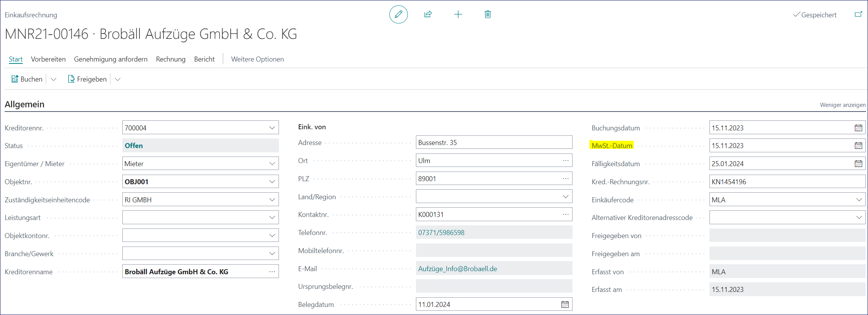Viewport: 868px width, 315px height.
Task: Expand the Buchen split-button arrow
Action: 53,79
